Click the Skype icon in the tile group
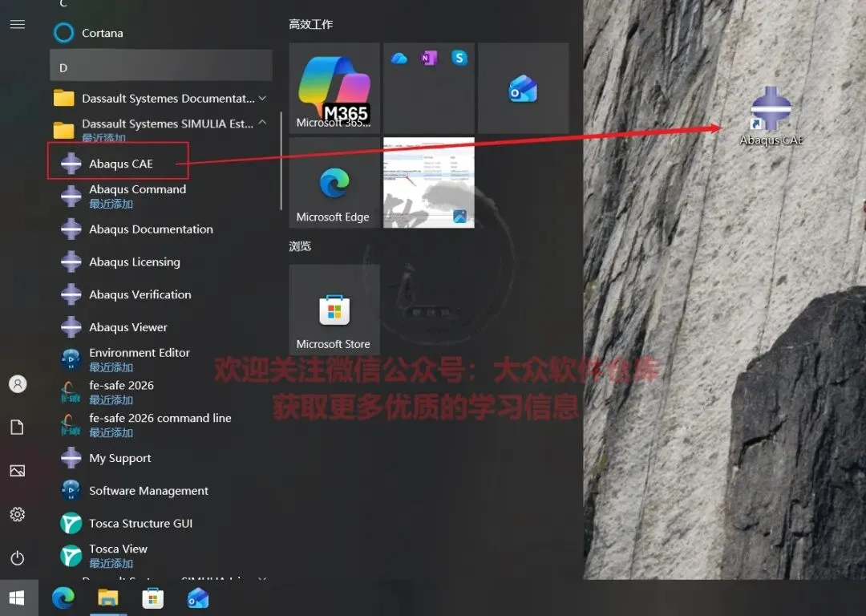 coord(459,58)
